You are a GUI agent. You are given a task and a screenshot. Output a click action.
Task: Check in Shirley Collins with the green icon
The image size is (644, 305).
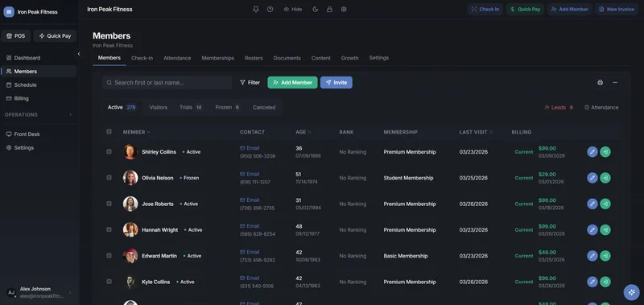coord(605,152)
